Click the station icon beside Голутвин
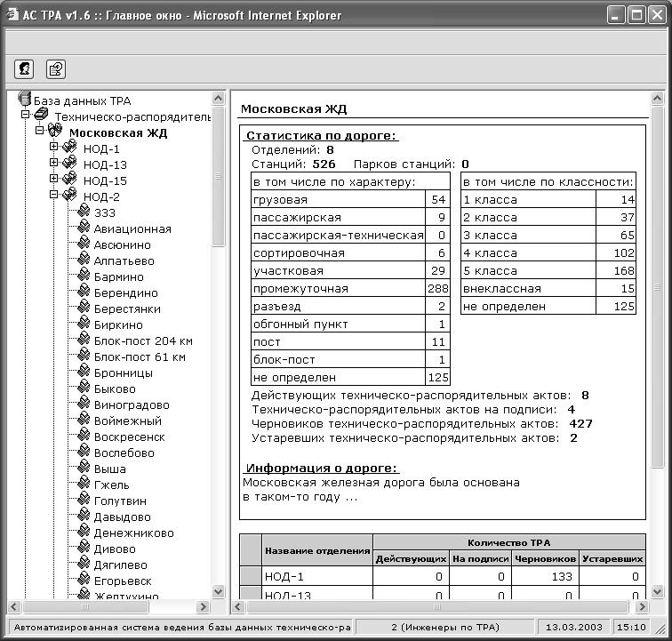Viewport: 672px width, 641px height. [x=84, y=499]
